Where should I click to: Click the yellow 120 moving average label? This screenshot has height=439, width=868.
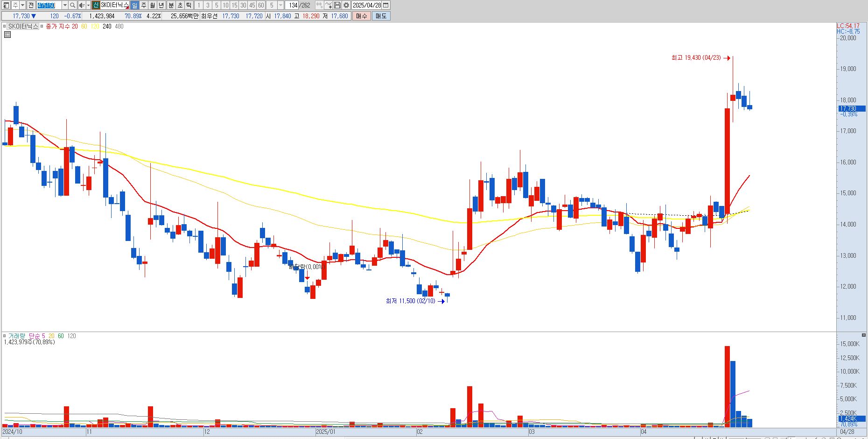[x=95, y=26]
